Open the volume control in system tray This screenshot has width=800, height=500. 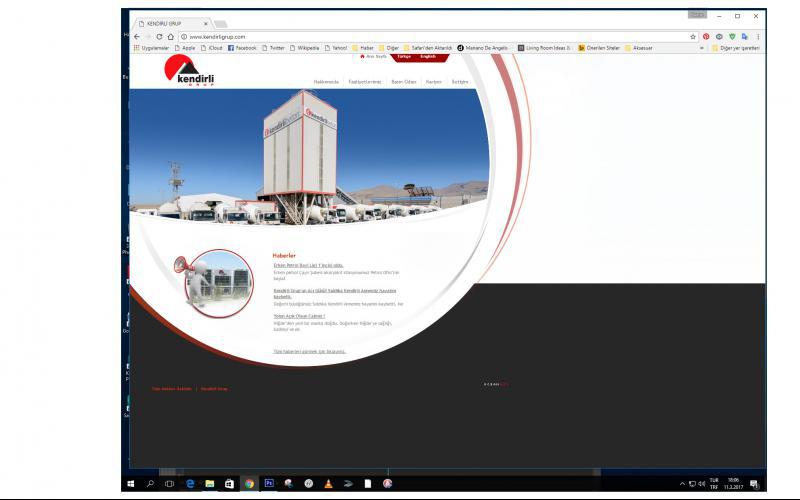[702, 484]
